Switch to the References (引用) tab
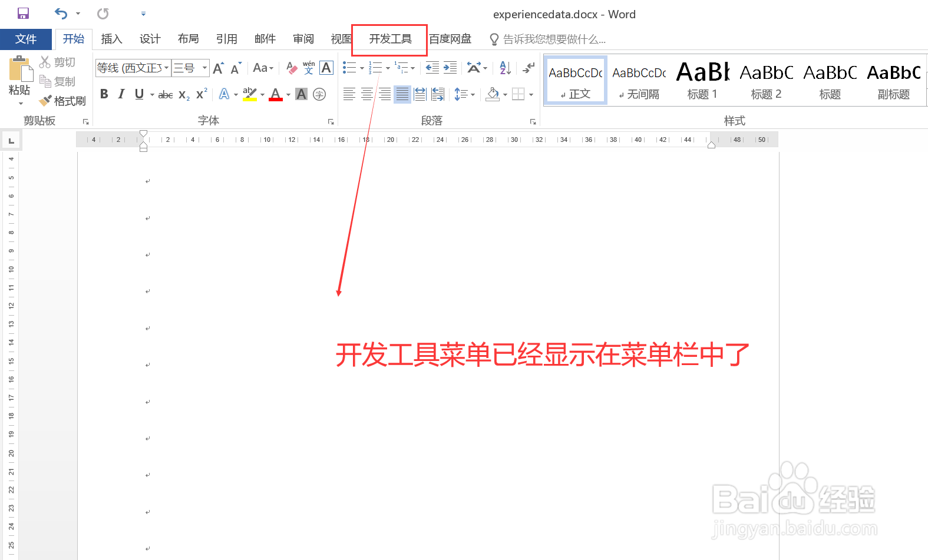928x560 pixels. pyautogui.click(x=226, y=39)
